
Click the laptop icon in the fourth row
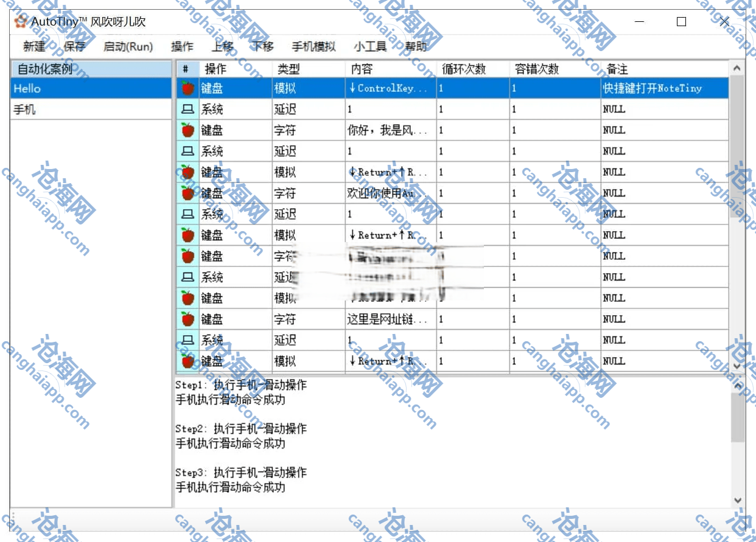[187, 151]
